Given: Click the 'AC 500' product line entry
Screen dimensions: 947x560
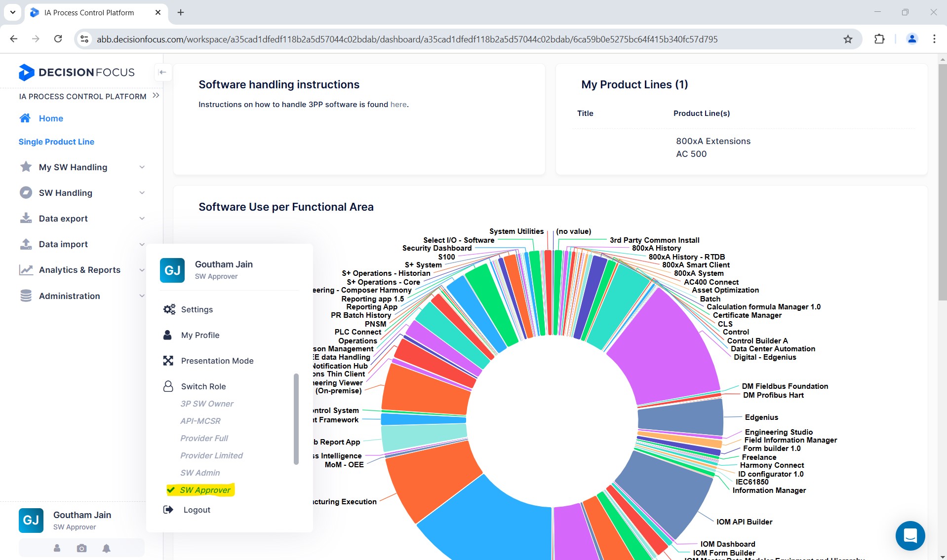Looking at the screenshot, I should (x=691, y=154).
